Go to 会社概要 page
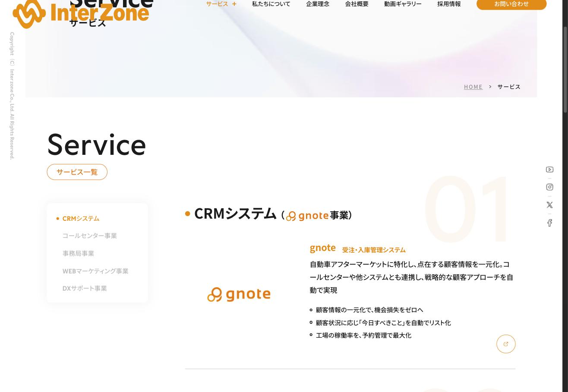Viewport: 568px width, 392px height. [x=357, y=4]
